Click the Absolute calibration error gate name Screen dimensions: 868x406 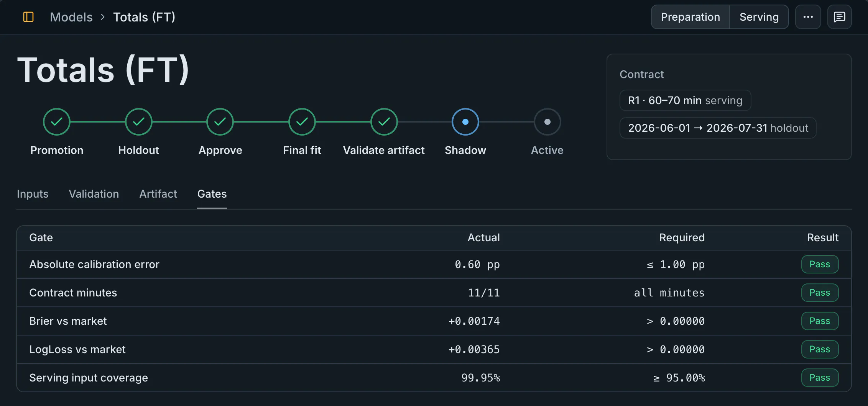[94, 264]
